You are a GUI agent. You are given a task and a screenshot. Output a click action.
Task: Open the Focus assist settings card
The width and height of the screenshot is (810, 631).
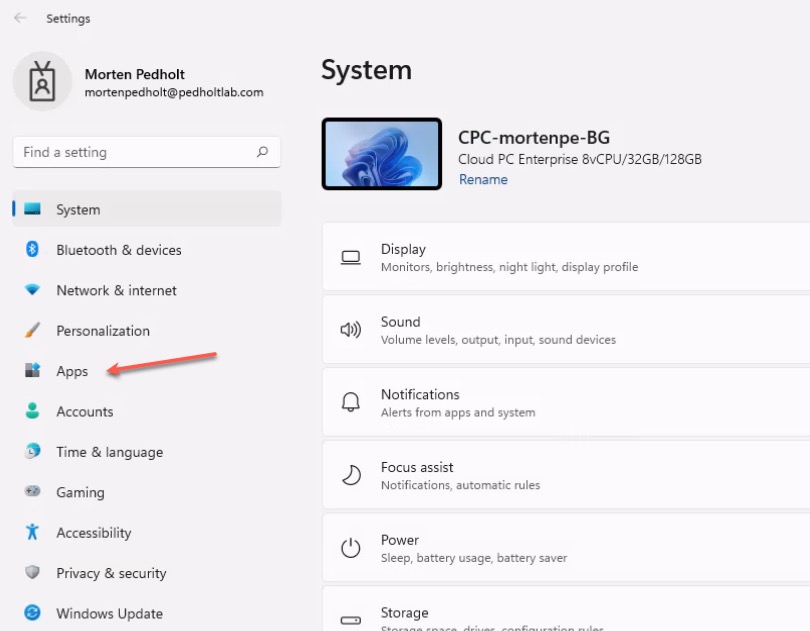[x=566, y=475]
